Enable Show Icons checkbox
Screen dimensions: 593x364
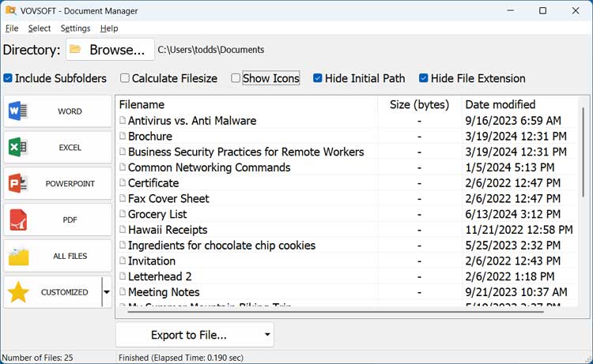pyautogui.click(x=236, y=78)
